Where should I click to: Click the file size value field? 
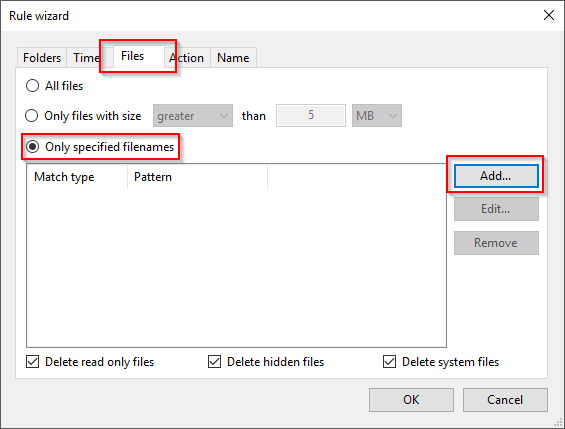[x=311, y=116]
